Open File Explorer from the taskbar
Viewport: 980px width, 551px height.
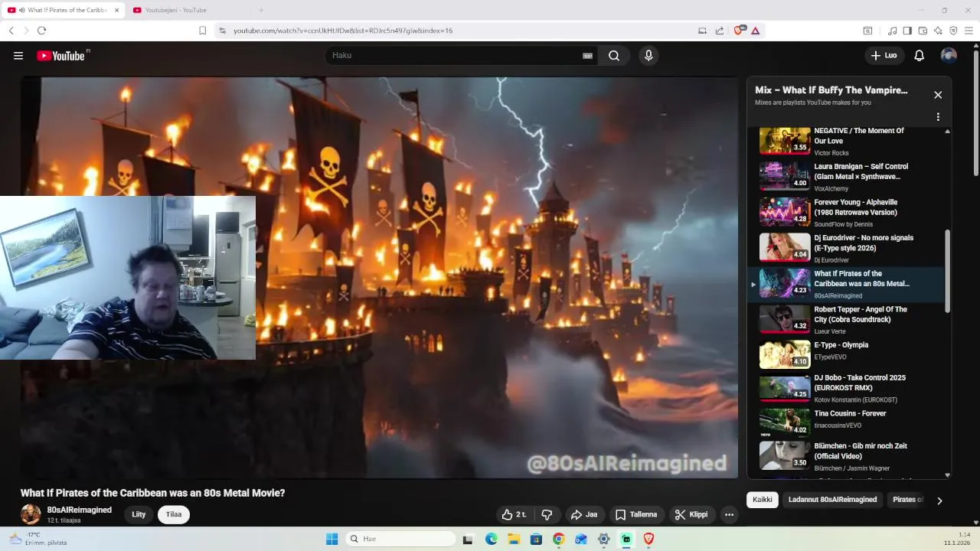(514, 539)
